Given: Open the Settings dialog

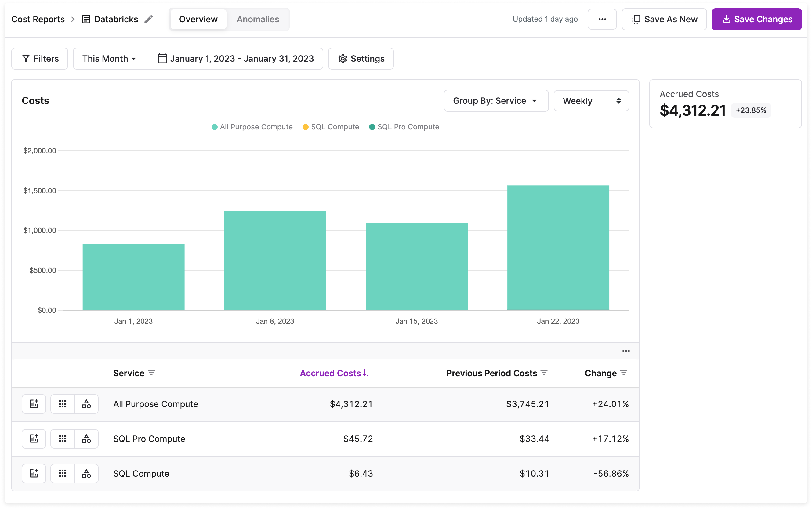Looking at the screenshot, I should click(361, 58).
